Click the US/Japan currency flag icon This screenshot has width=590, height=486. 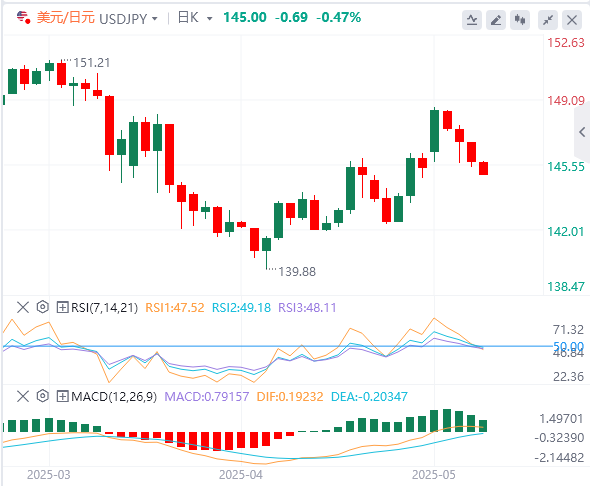pos(23,17)
